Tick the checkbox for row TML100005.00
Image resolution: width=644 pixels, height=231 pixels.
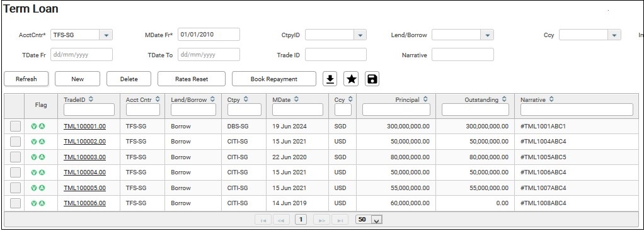pyautogui.click(x=15, y=188)
